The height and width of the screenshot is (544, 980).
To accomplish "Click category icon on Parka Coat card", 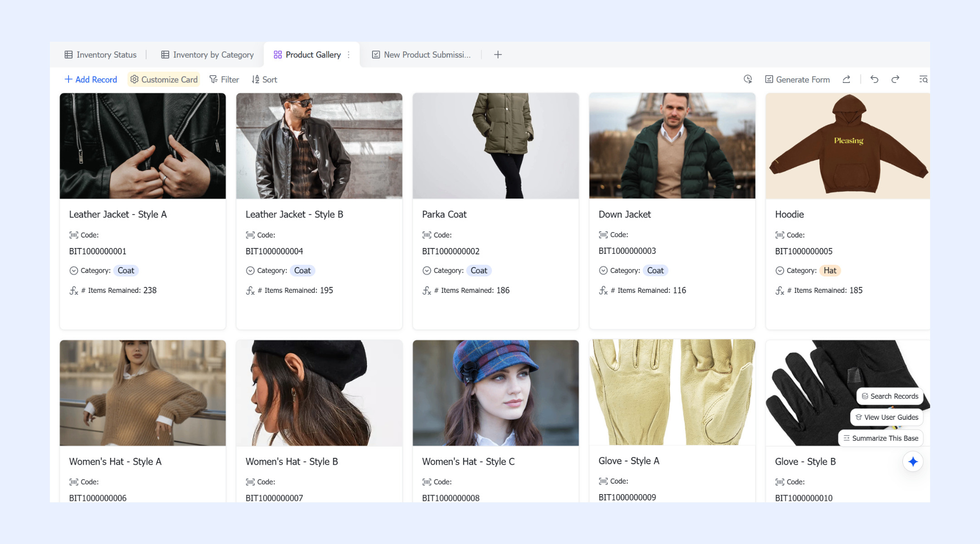I will 426,271.
